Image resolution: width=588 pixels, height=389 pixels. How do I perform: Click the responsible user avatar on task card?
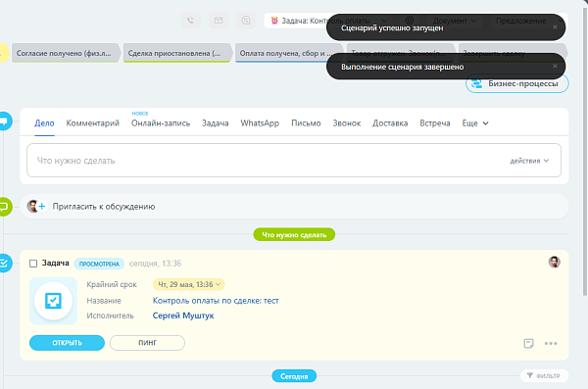point(555,262)
